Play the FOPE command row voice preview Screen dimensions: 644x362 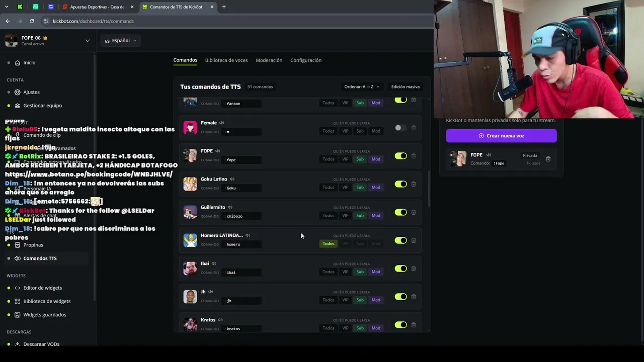[217, 151]
